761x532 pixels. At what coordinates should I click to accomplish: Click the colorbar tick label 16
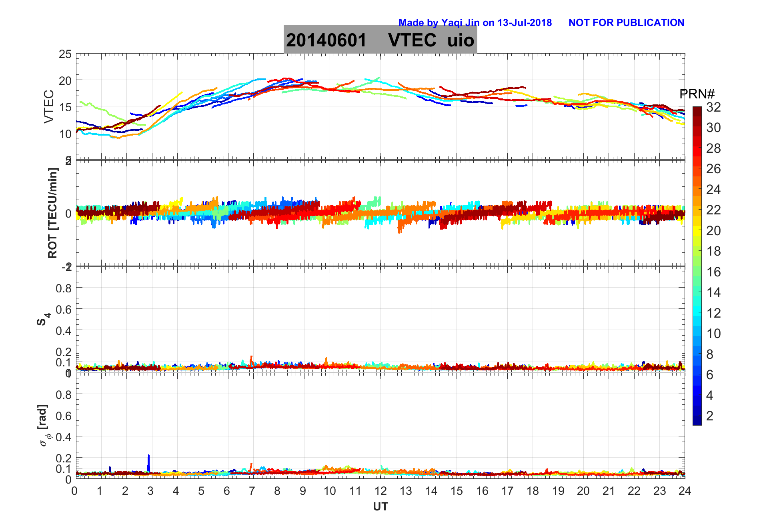[x=713, y=272]
